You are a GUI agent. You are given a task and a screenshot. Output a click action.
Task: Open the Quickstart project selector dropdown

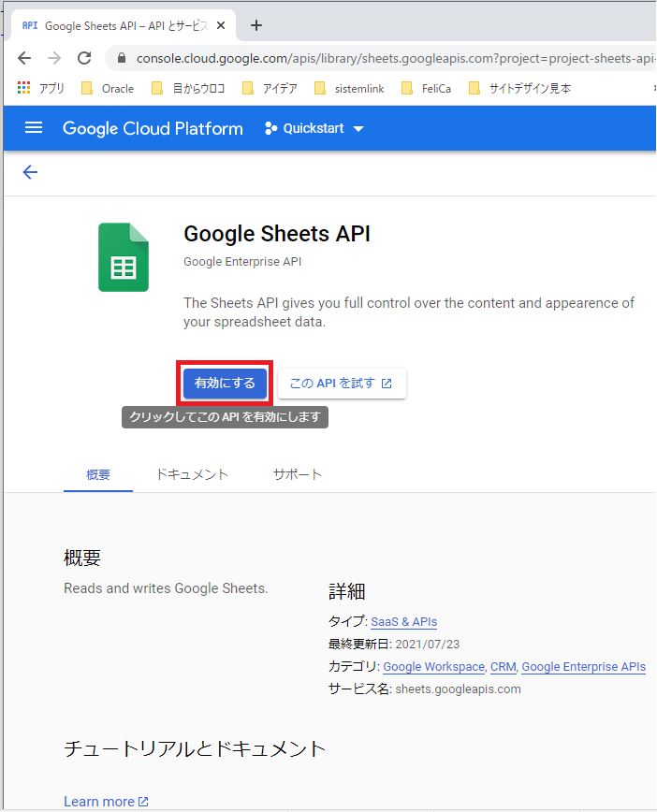tap(314, 128)
